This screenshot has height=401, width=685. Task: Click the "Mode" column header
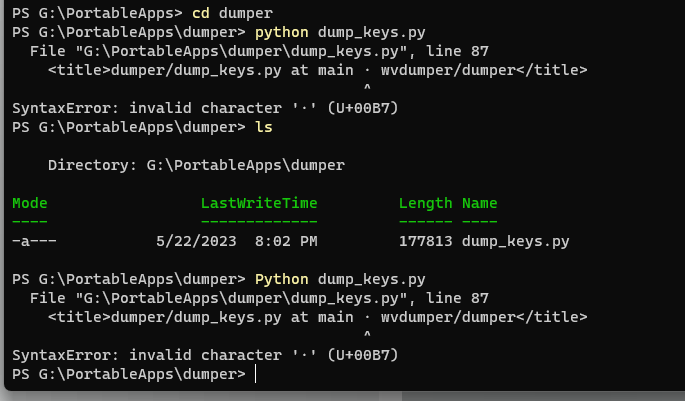click(30, 203)
